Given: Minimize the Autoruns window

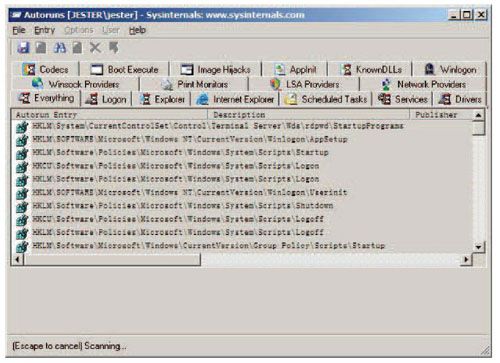Looking at the screenshot, I should [x=453, y=15].
